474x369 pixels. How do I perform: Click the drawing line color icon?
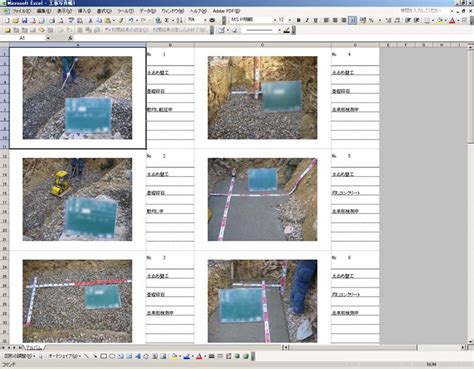click(x=186, y=356)
